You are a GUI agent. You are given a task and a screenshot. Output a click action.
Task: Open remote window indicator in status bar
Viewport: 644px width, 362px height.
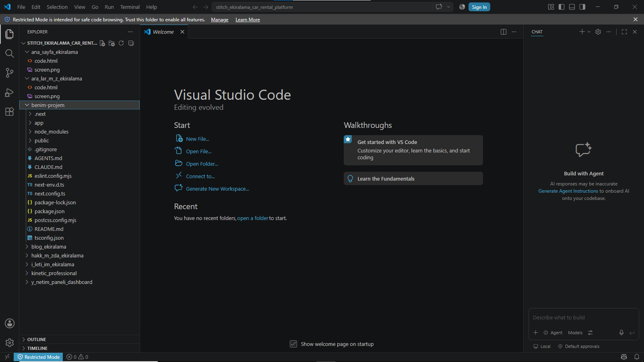(7, 357)
